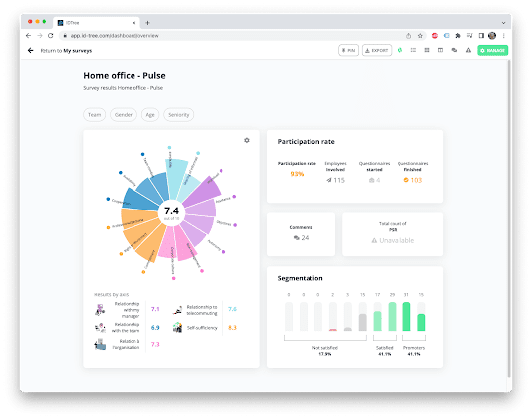This screenshot has height=419, width=532.
Task: Toggle the Age filter chip
Action: (150, 115)
